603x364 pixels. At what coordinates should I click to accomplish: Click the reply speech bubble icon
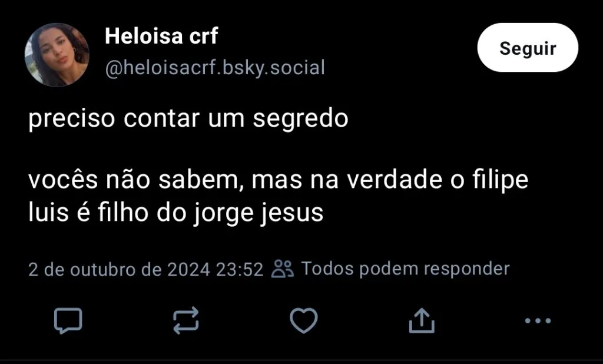coord(68,320)
